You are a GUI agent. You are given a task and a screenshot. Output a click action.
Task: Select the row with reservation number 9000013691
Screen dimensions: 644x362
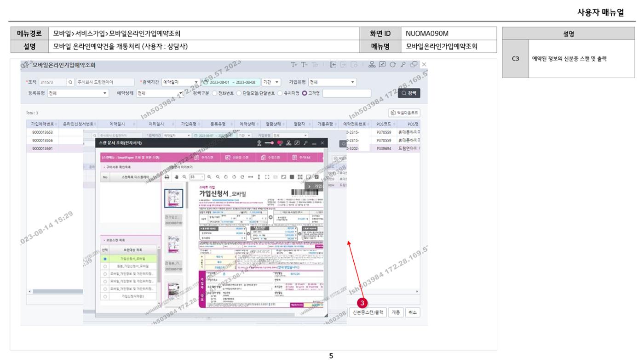point(42,148)
